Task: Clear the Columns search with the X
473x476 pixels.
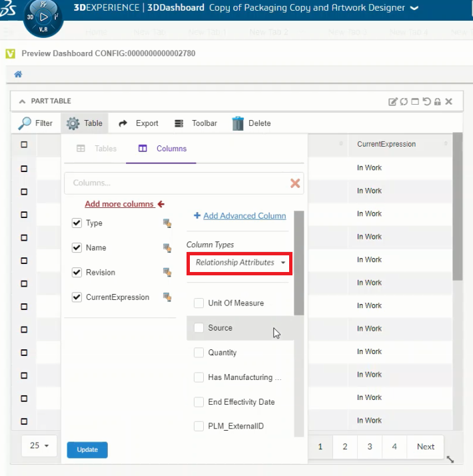Action: (295, 183)
